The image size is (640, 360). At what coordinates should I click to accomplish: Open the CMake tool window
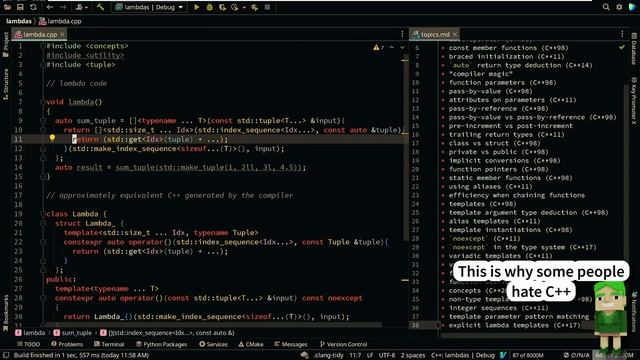tap(251, 344)
